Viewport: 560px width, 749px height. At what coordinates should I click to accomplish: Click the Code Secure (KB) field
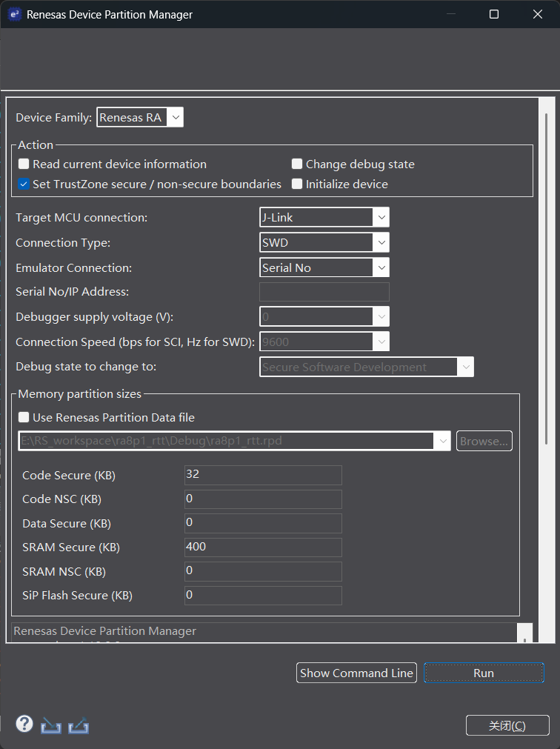click(x=263, y=475)
